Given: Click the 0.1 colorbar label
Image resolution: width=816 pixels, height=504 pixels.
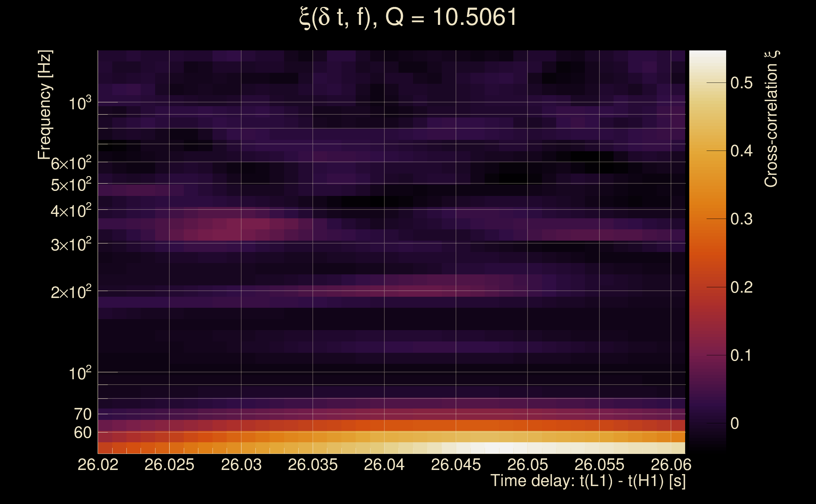Looking at the screenshot, I should [x=741, y=355].
